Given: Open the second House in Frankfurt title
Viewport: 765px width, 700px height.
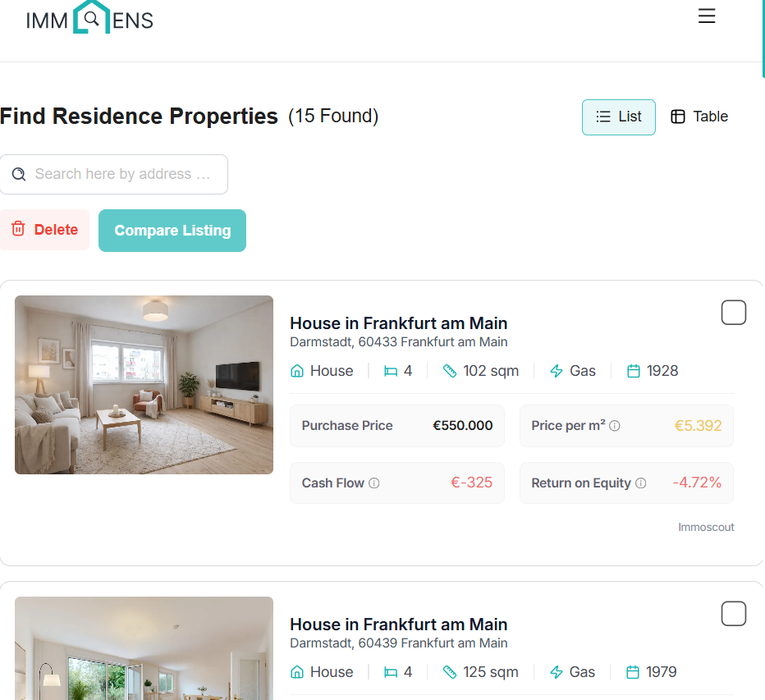Looking at the screenshot, I should coord(399,625).
